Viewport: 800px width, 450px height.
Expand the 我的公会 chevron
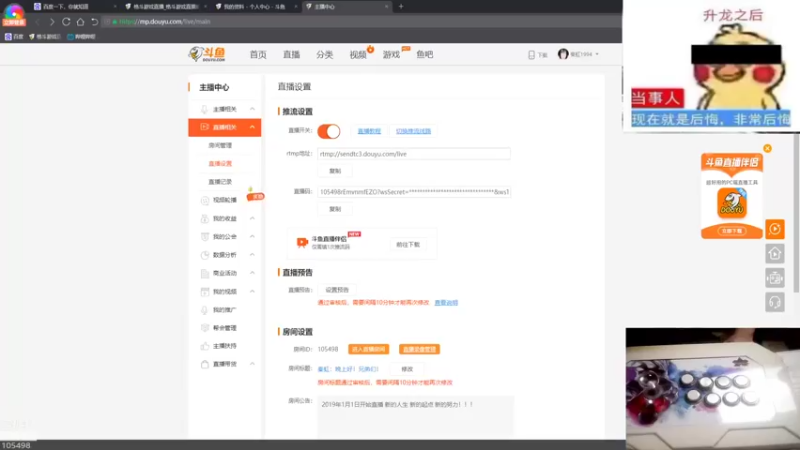pyautogui.click(x=252, y=237)
